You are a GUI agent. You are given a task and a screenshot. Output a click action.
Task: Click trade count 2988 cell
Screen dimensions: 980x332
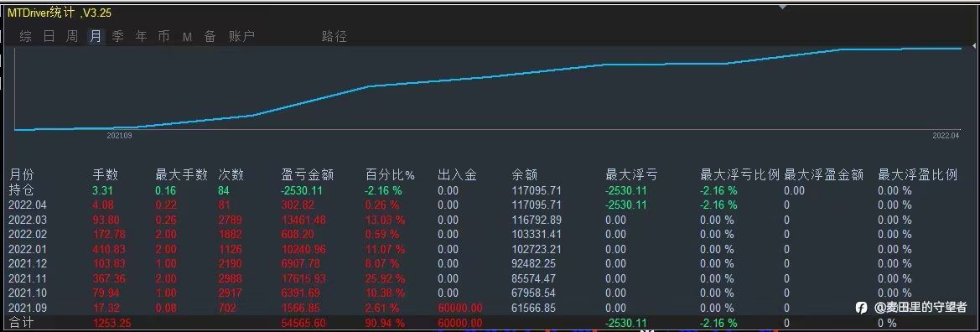point(230,278)
